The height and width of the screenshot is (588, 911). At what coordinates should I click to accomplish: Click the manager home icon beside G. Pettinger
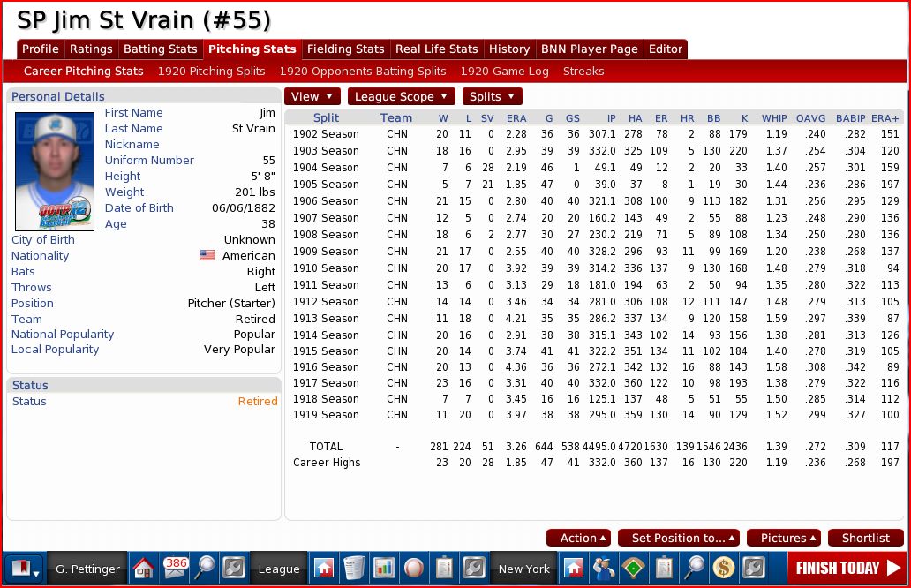click(x=144, y=568)
